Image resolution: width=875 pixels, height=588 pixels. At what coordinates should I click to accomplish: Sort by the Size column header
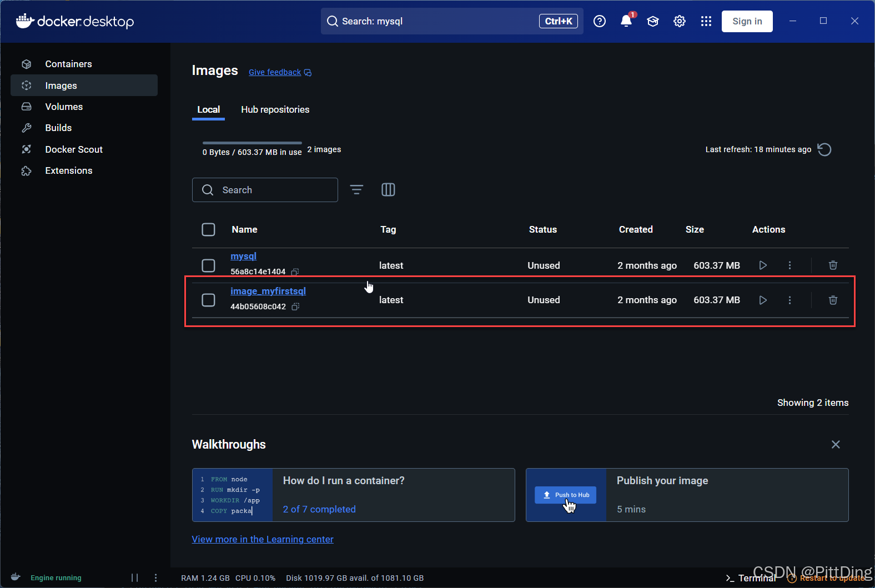695,229
